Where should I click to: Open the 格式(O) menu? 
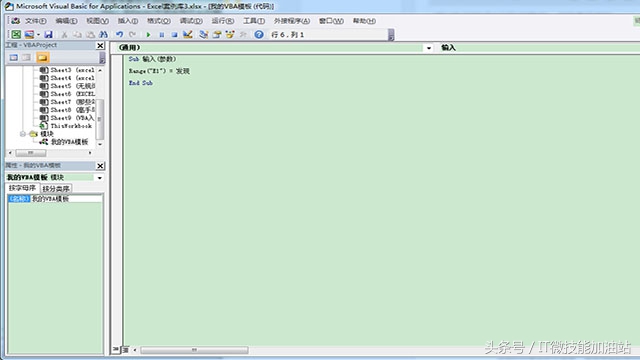click(159, 21)
